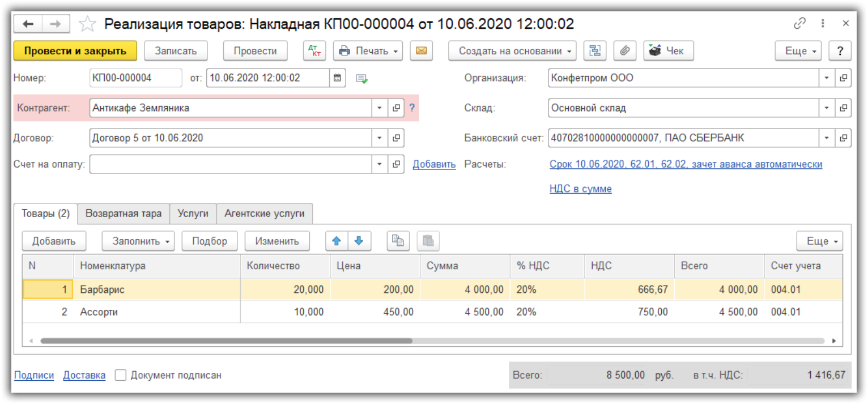Image resolution: width=868 pixels, height=404 pixels.
Task: Switch to the Агентские услуги tab
Action: 264,214
